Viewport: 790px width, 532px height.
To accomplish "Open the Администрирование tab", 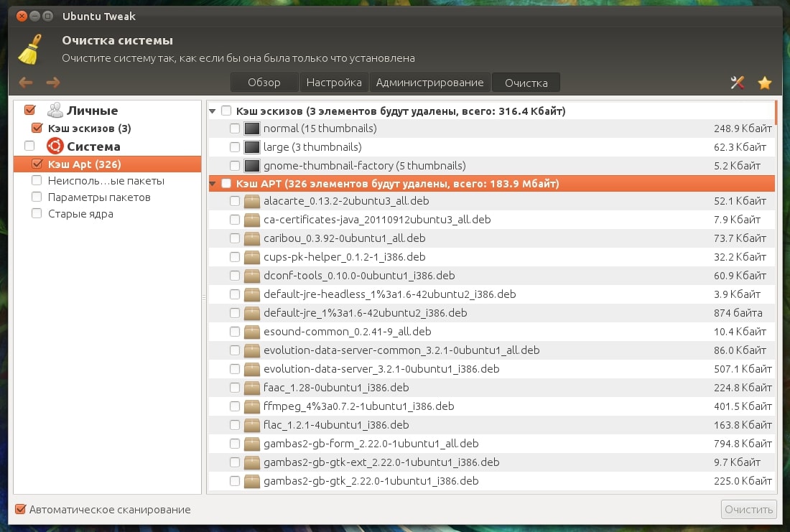I will point(429,83).
